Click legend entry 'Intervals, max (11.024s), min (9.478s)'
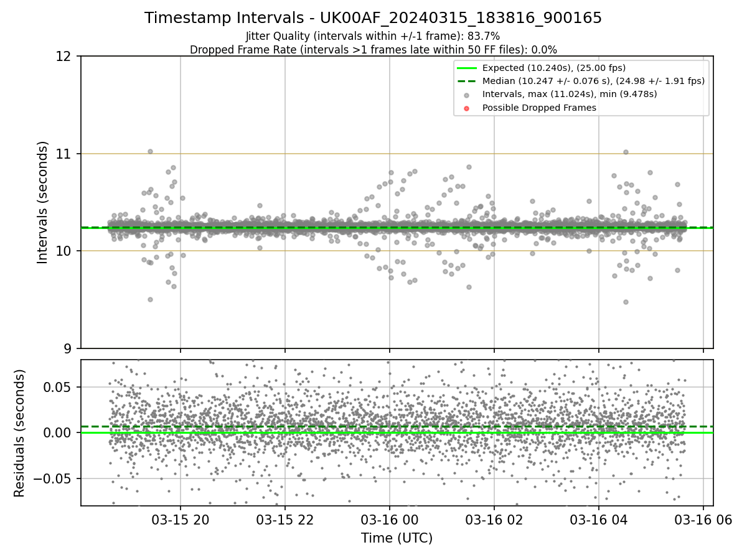 [570, 94]
